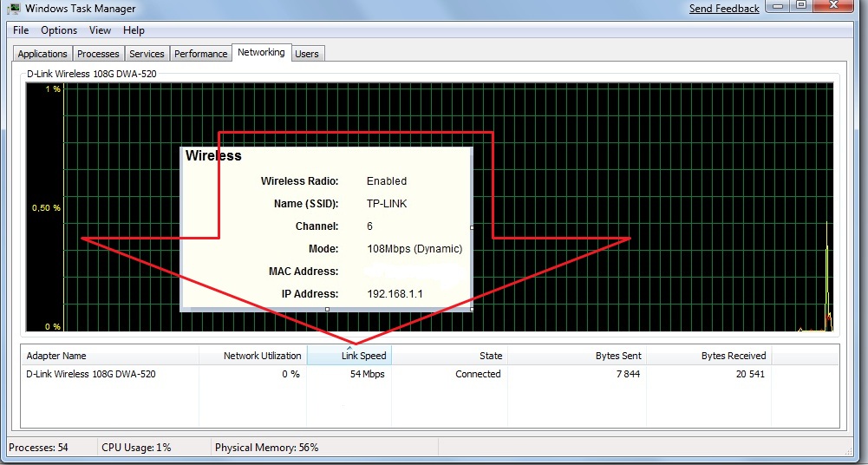Click Physical Memory: 56% in status bar
The width and height of the screenshot is (868, 465).
266,448
